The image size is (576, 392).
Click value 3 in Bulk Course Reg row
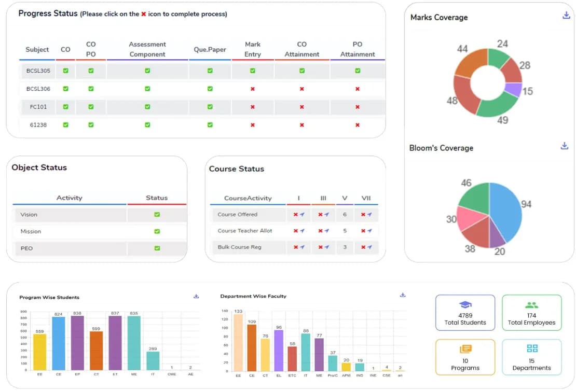coord(345,247)
